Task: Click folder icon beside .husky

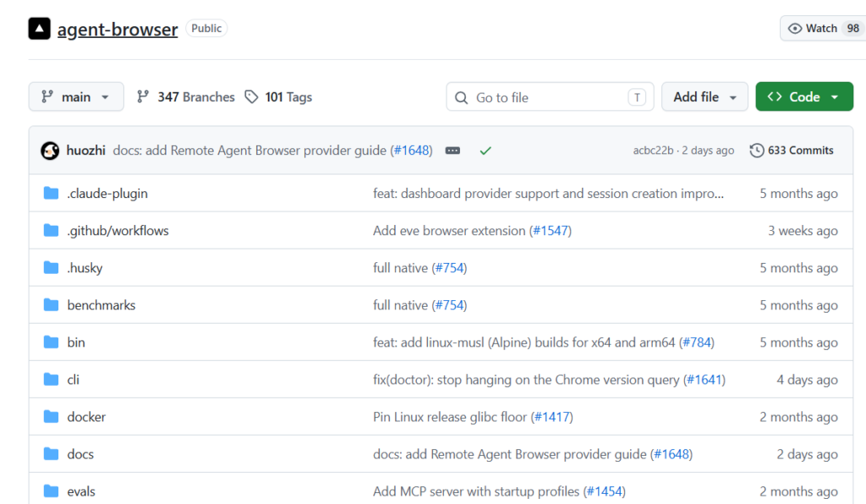Action: 52,267
